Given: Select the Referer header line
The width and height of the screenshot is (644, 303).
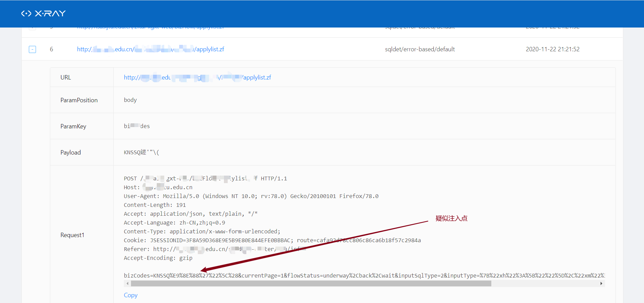Looking at the screenshot, I should click(215, 249).
